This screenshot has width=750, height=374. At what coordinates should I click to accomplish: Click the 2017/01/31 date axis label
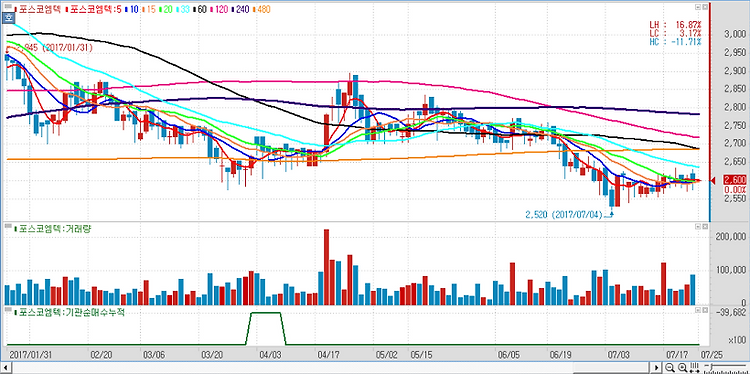tap(30, 355)
